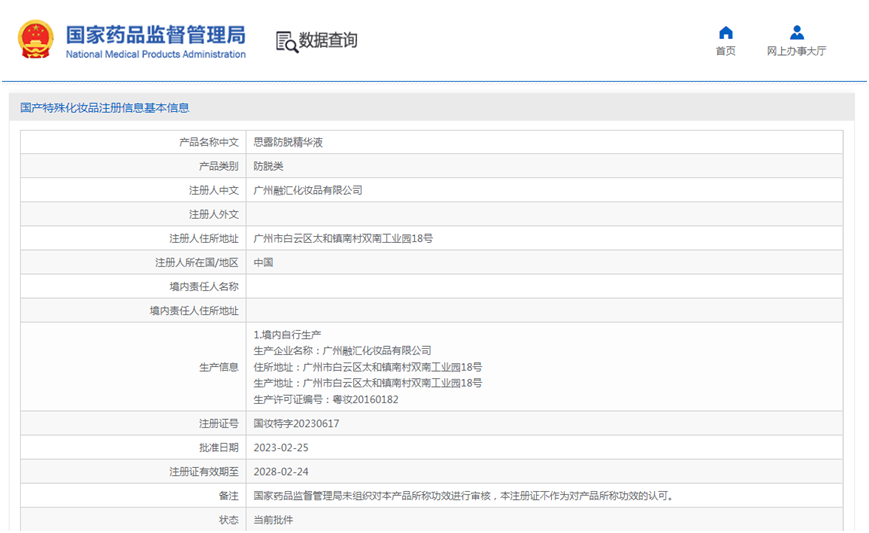869x533 pixels.
Task: Click registration number 国妆特字20230617
Action: (296, 423)
